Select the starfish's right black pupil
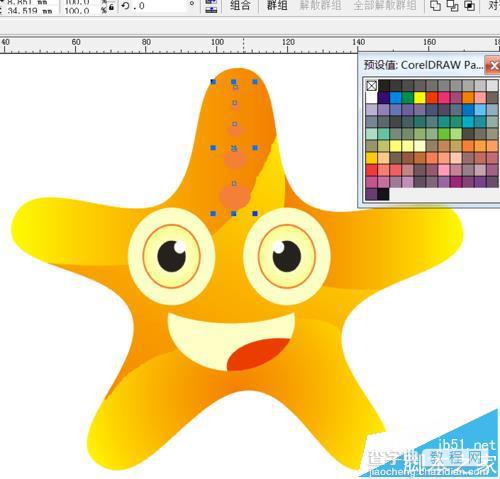 tap(287, 256)
